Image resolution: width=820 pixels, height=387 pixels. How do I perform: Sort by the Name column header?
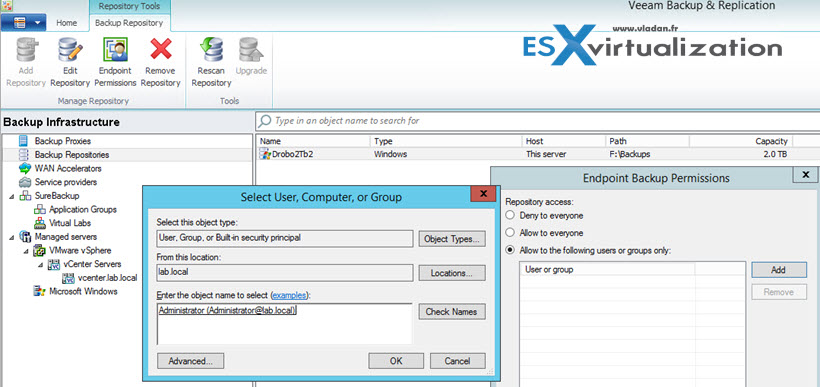(x=313, y=141)
